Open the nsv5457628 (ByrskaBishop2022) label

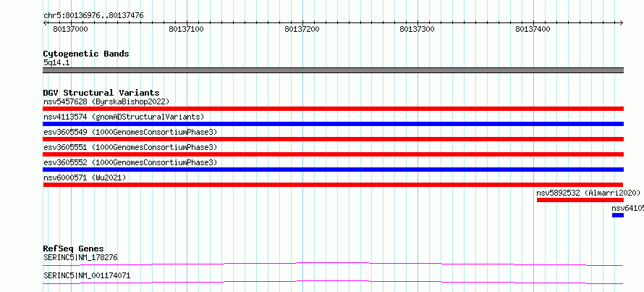(x=106, y=101)
